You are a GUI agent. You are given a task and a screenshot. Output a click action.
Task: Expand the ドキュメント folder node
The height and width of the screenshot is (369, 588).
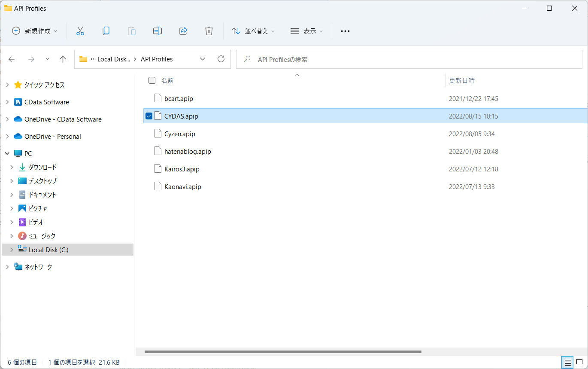(12, 195)
